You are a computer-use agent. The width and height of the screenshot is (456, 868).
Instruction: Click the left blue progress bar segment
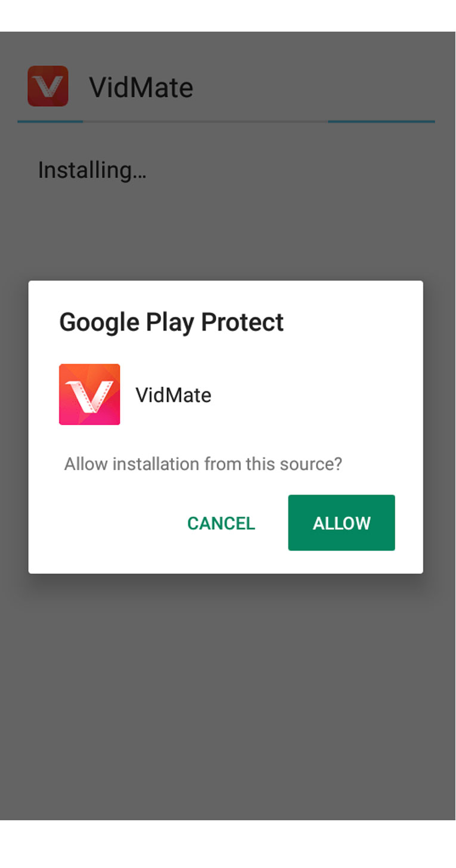coord(50,122)
